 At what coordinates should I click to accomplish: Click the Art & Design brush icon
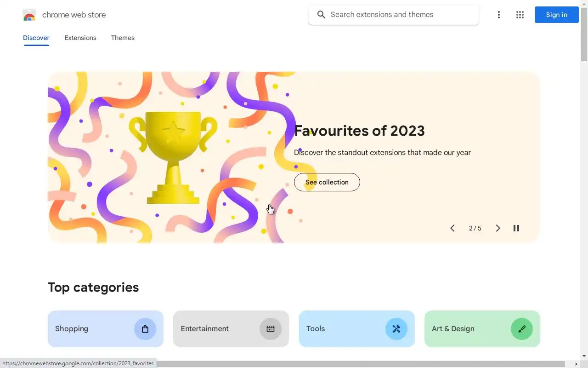tap(522, 329)
